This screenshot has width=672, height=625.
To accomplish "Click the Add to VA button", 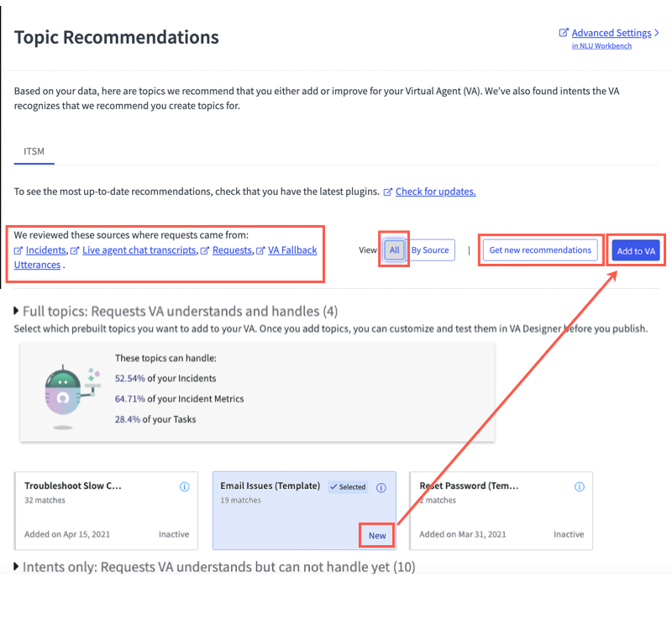I will coord(636,251).
